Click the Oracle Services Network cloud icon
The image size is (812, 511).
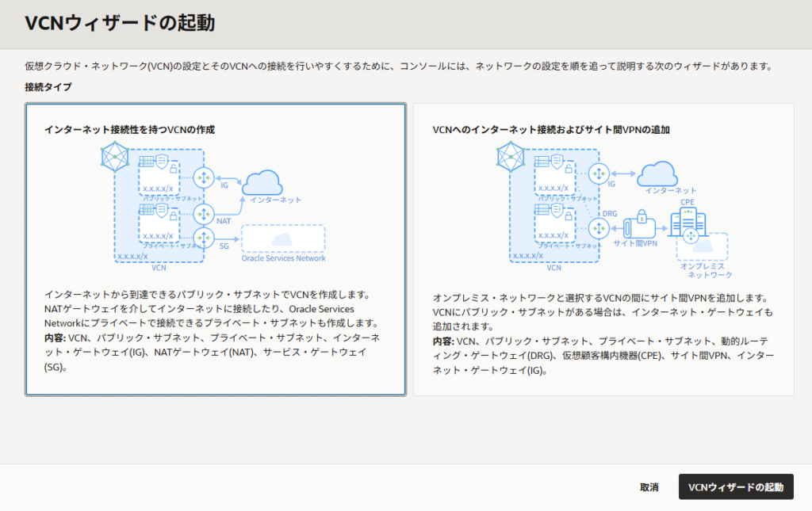pyautogui.click(x=282, y=239)
